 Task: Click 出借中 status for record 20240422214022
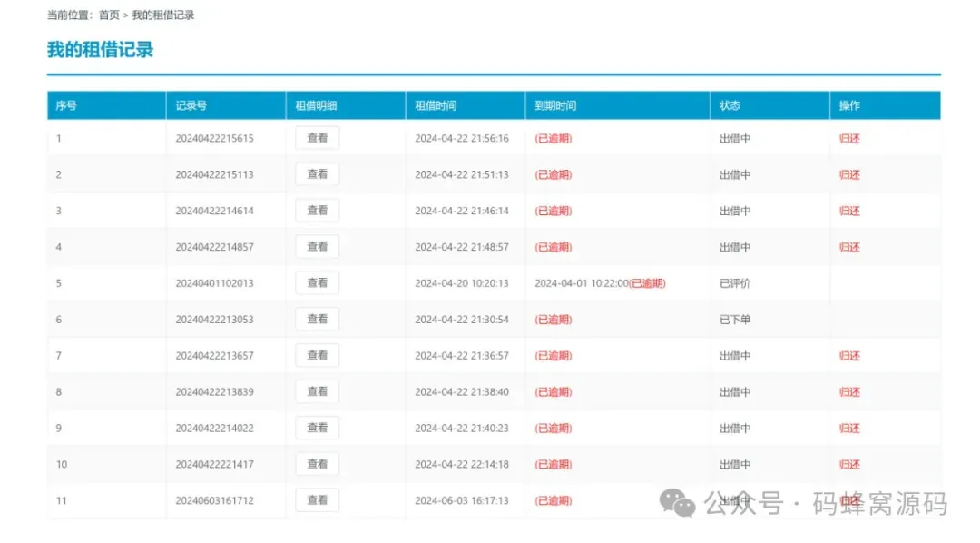tap(735, 429)
